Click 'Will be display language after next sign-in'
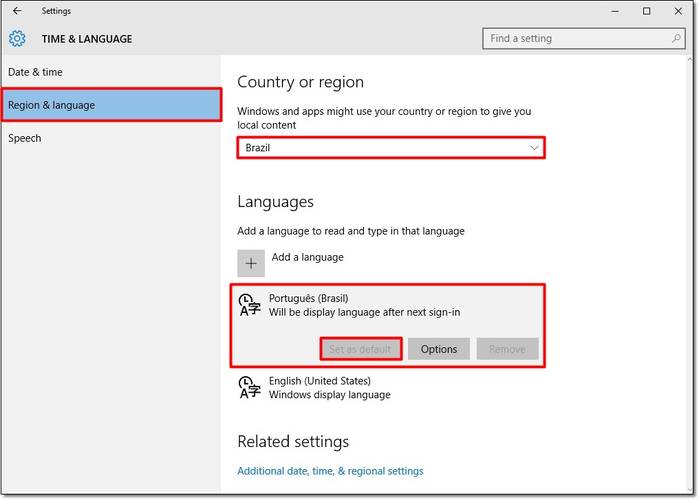Image resolution: width=699 pixels, height=500 pixels. 364,312
